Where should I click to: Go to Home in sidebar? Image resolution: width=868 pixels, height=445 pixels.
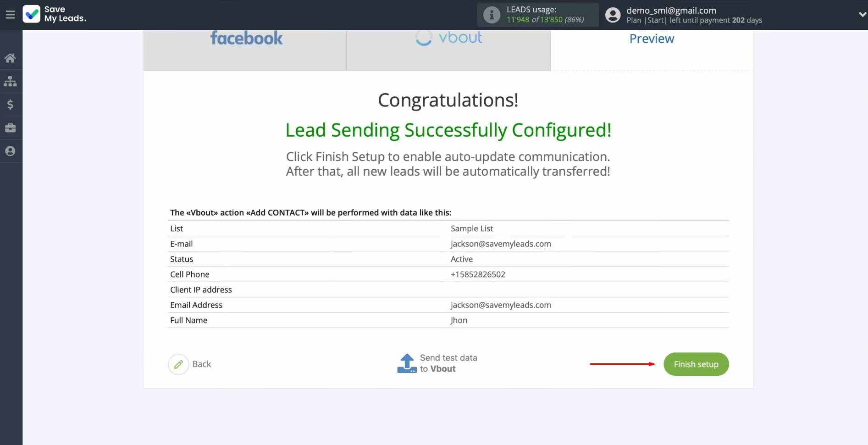[10, 58]
